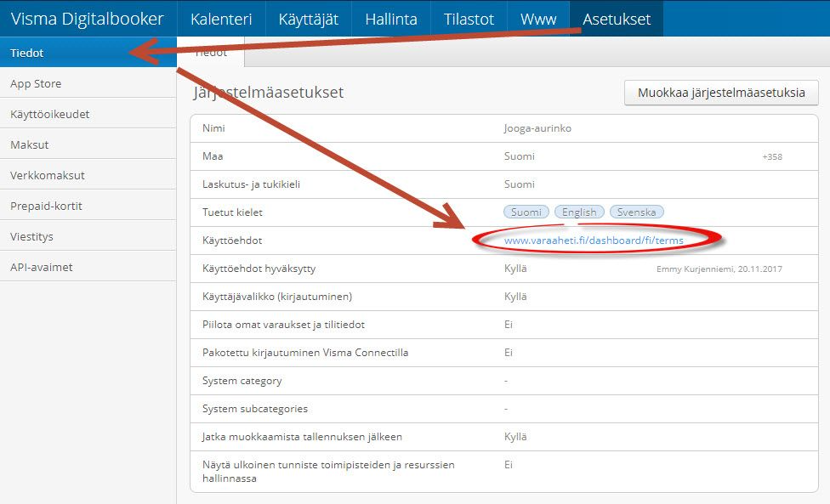Open Käyttöoikeudet permissions
Viewport: 830px width, 504px height.
point(52,112)
